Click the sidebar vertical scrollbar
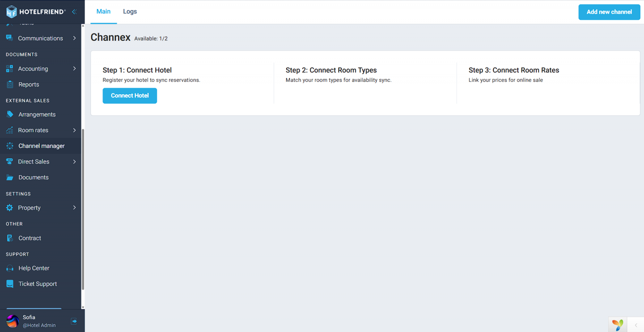 pyautogui.click(x=83, y=209)
